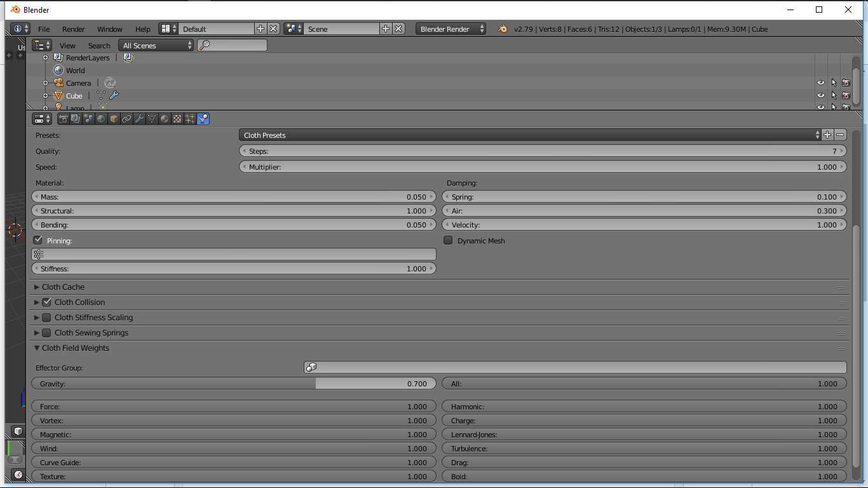This screenshot has height=488, width=868.
Task: Click the Blender logo in info header
Action: 503,29
